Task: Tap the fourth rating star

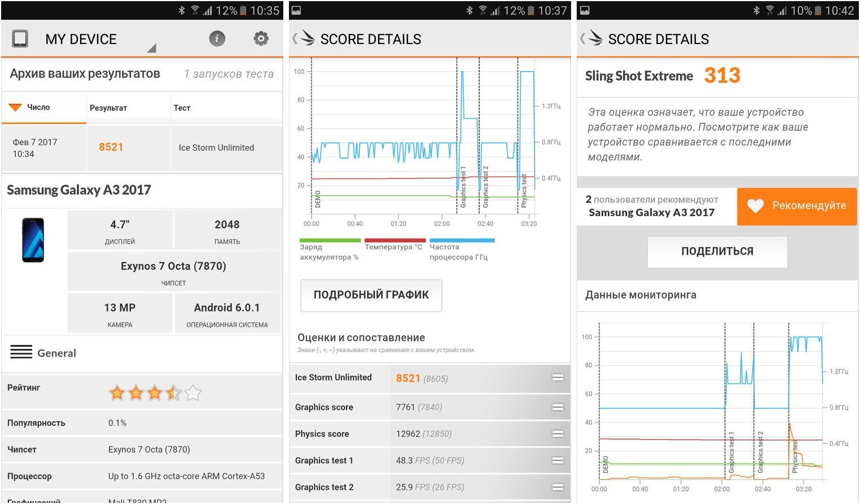Action: tap(174, 392)
